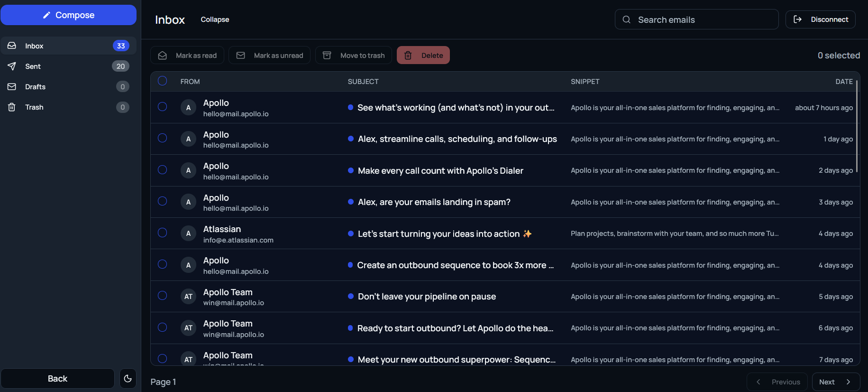Click the Back button
868x392 pixels.
coord(57,378)
